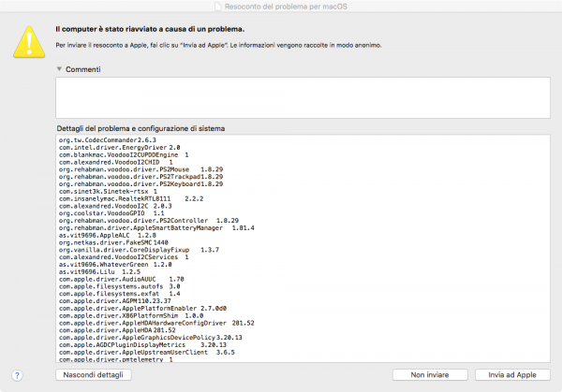The width and height of the screenshot is (562, 392).
Task: Select the PS2Keyboard 1.8.29 line
Action: (140, 184)
